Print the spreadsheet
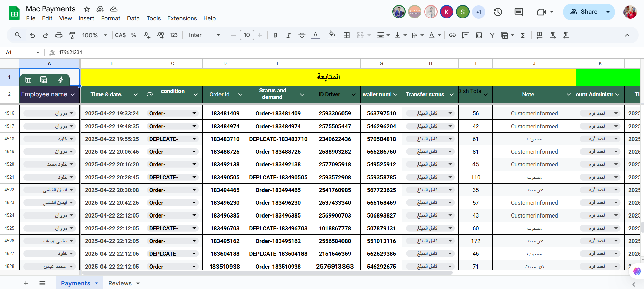Screen dimensions: 644x289 pos(59,35)
